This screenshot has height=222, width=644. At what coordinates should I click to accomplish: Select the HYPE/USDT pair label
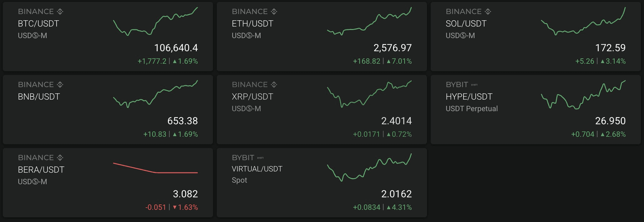click(x=469, y=96)
